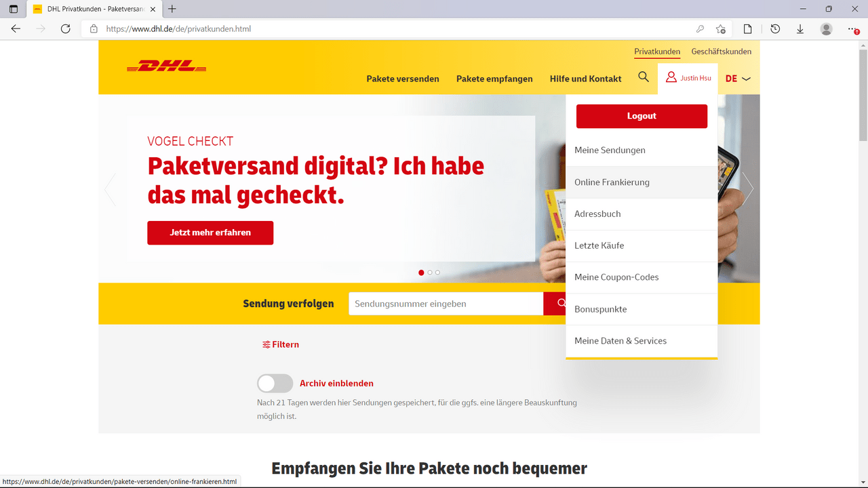Click the Empfangen Sie Ihre Pakete heading
The height and width of the screenshot is (488, 868).
(429, 468)
